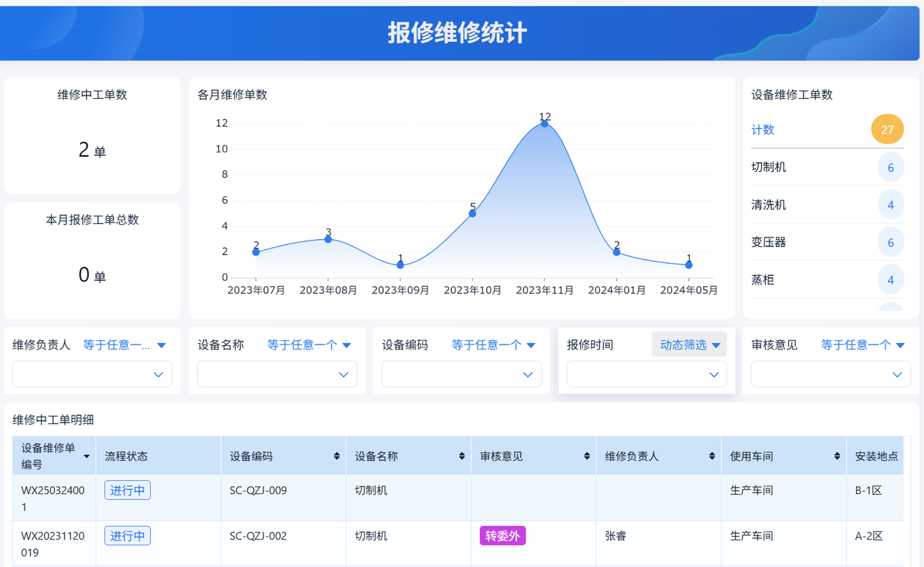Sort table by 使用车间 column icon
Screen dimensions: 924x567
tap(837, 456)
